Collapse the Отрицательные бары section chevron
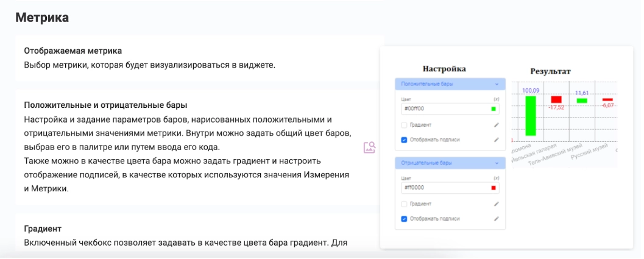 pyautogui.click(x=497, y=163)
